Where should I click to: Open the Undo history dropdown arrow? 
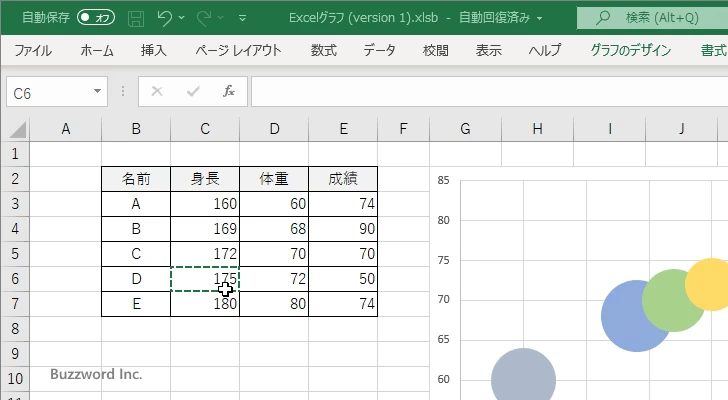pyautogui.click(x=182, y=18)
